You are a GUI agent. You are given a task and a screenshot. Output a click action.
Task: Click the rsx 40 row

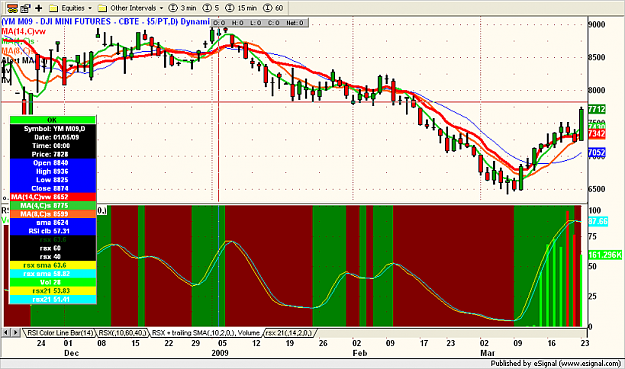tap(53, 257)
